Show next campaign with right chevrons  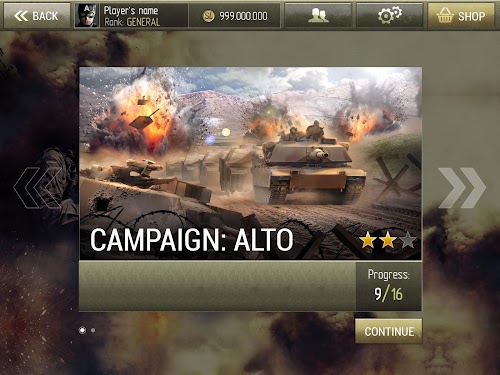point(462,188)
